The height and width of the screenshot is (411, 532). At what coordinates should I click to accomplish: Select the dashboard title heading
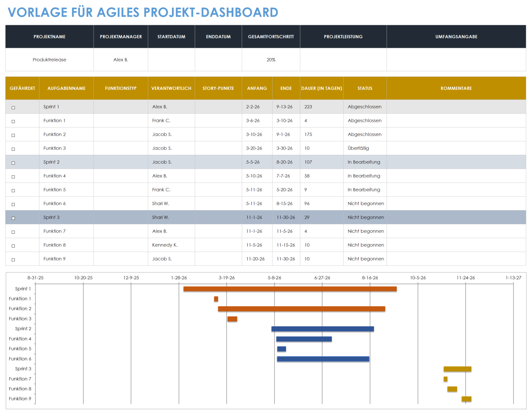click(x=143, y=12)
